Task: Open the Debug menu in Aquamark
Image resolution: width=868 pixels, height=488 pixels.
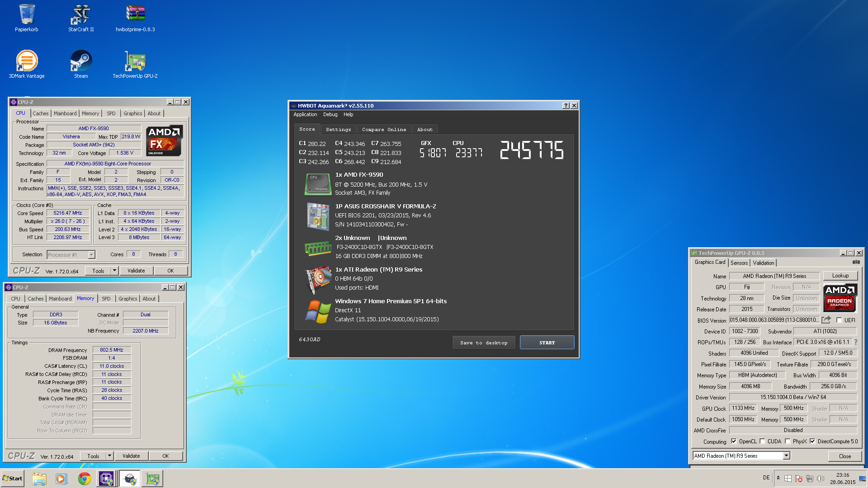Action: click(330, 115)
